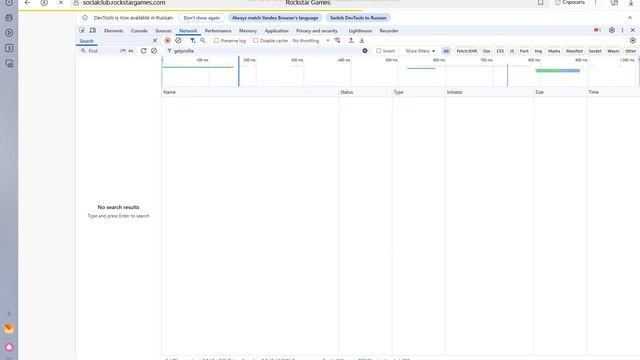Stop recording network log
Image resolution: width=640 pixels, height=360 pixels.
[167, 40]
